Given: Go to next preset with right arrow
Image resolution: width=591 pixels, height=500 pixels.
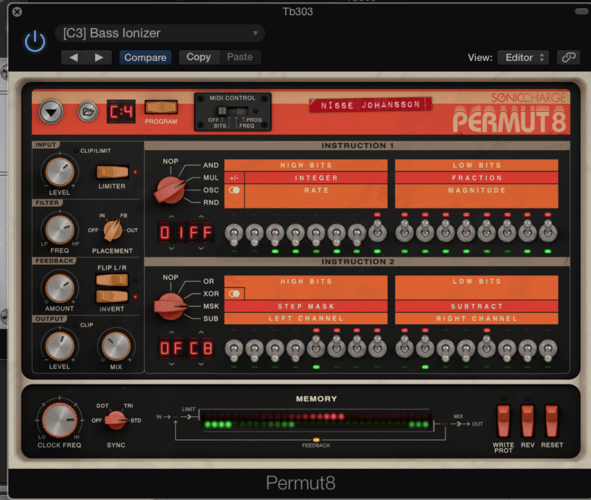Looking at the screenshot, I should coord(99,57).
